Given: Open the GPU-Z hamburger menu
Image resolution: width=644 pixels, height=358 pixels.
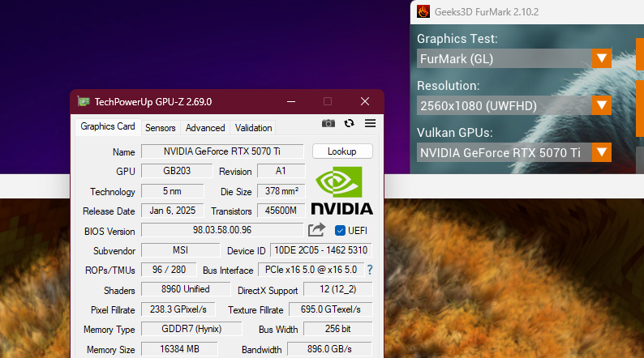Looking at the screenshot, I should [370, 123].
